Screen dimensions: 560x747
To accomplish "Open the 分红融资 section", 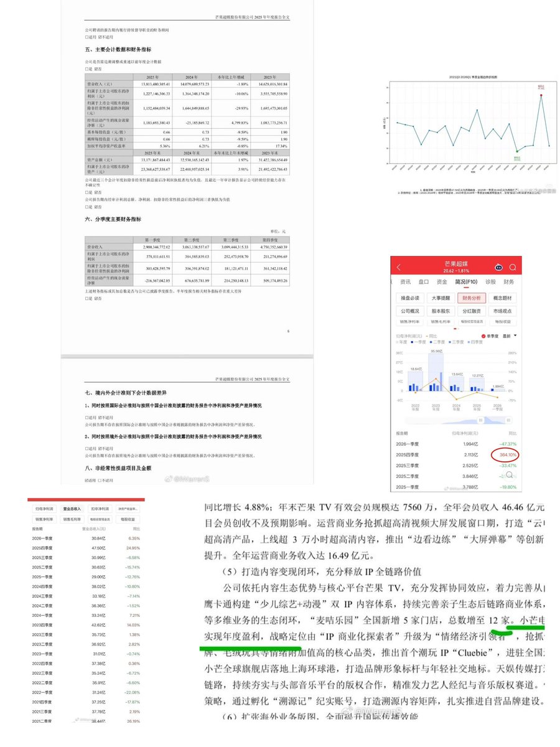I will [x=472, y=311].
